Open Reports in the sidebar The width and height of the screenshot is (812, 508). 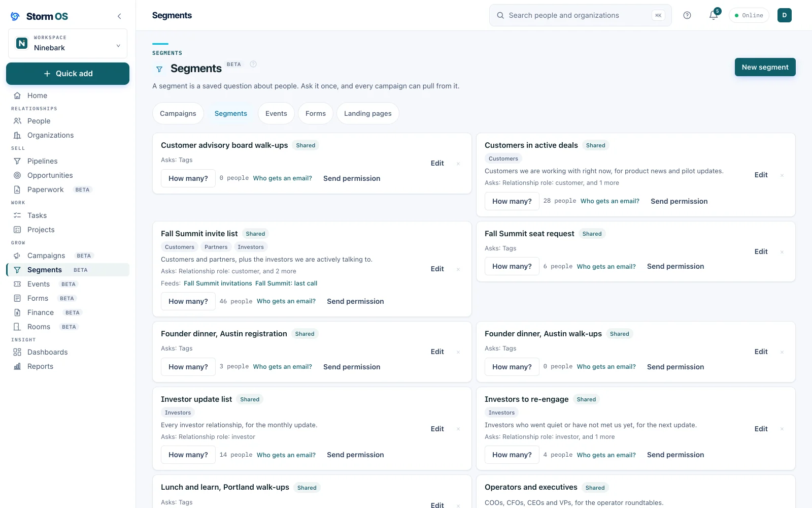tap(67, 366)
